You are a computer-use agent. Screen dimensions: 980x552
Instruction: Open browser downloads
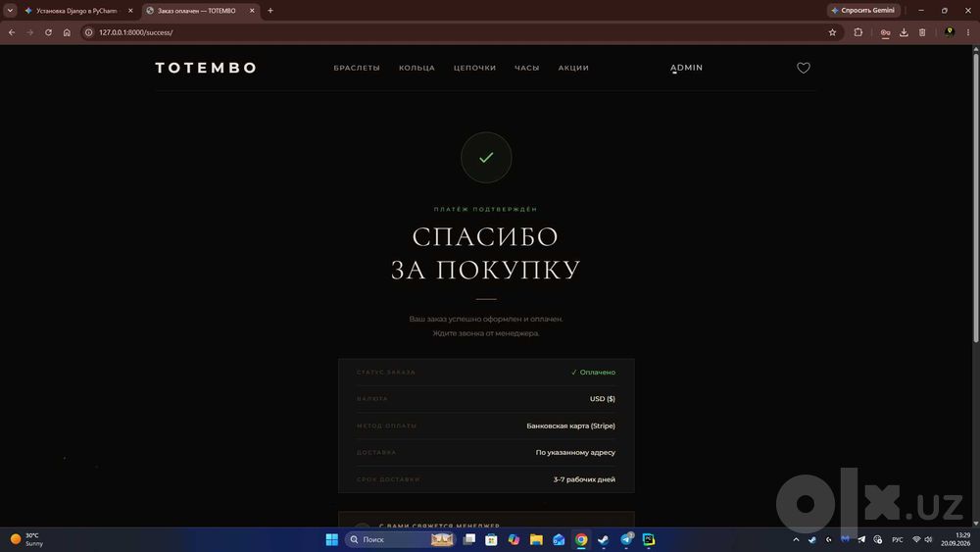(904, 32)
